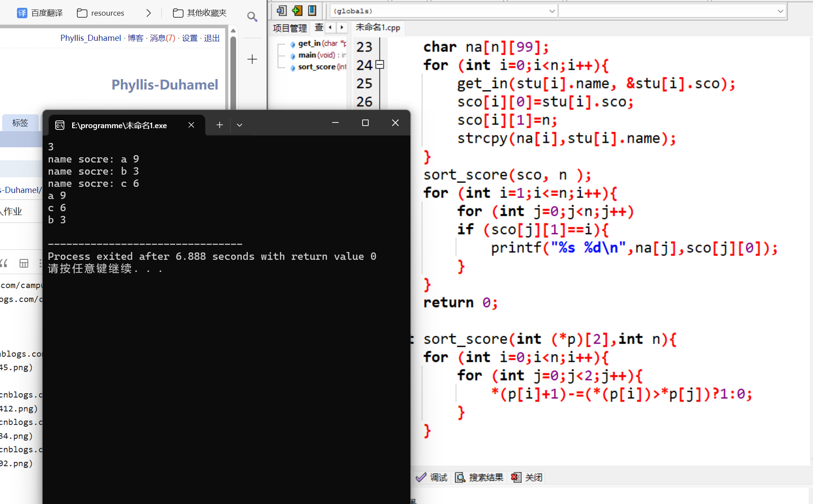Click 'Process exited after 6.888 seconds' text
The image size is (813, 504).
151,256
